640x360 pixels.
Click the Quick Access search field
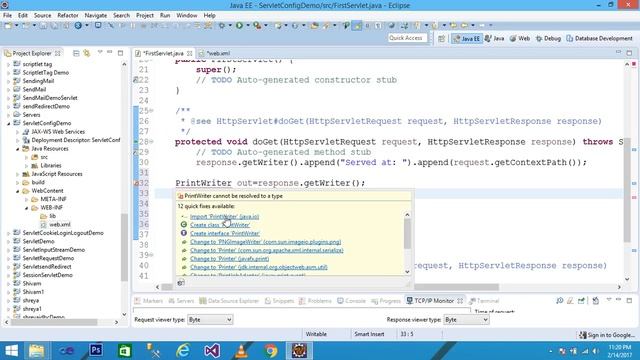tap(407, 38)
